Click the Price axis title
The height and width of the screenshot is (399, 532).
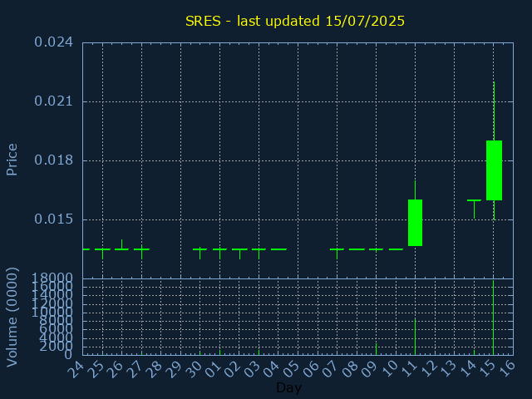pyautogui.click(x=12, y=160)
